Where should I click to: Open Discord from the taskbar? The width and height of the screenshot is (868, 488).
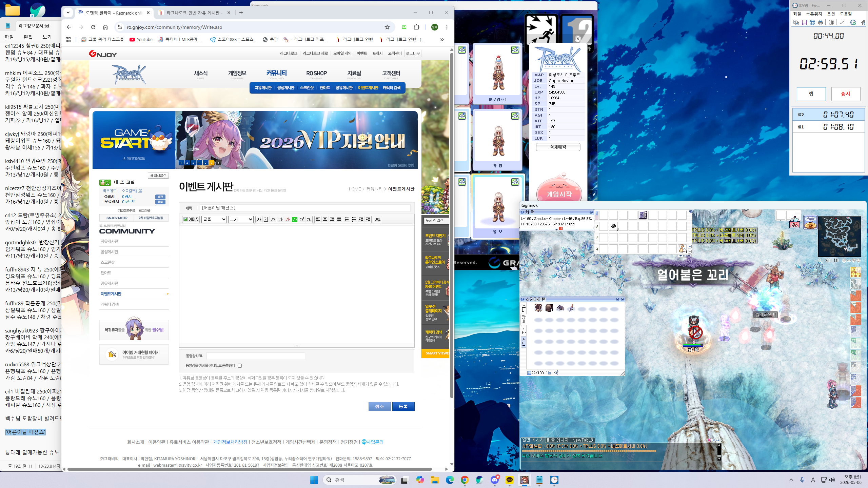coord(495,480)
